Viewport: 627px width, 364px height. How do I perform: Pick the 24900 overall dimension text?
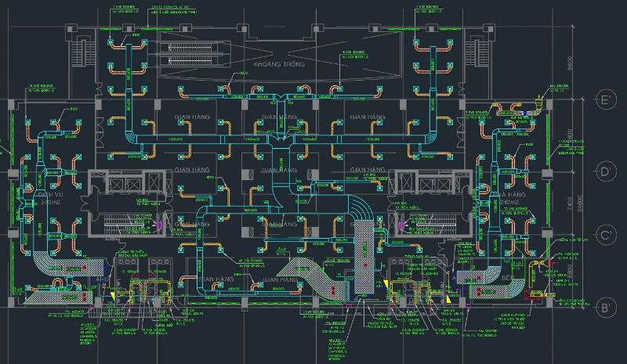click(580, 204)
